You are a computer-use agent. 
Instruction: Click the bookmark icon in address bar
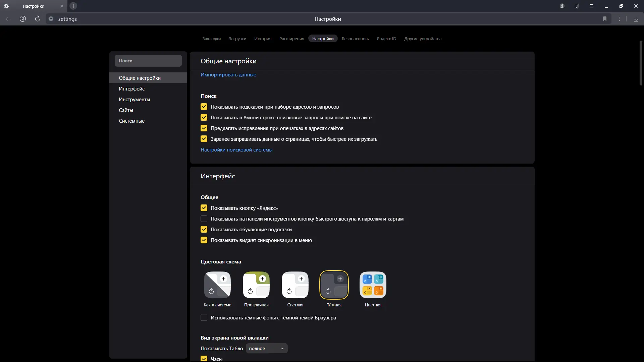(x=605, y=19)
